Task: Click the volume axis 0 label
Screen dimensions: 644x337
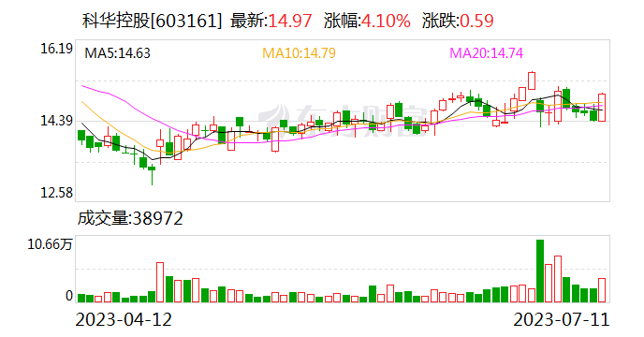Action: point(69,296)
